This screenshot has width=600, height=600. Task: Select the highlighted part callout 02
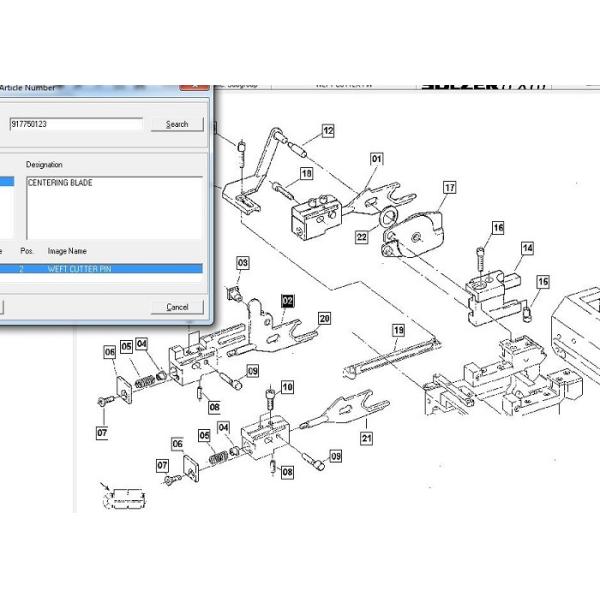(288, 300)
